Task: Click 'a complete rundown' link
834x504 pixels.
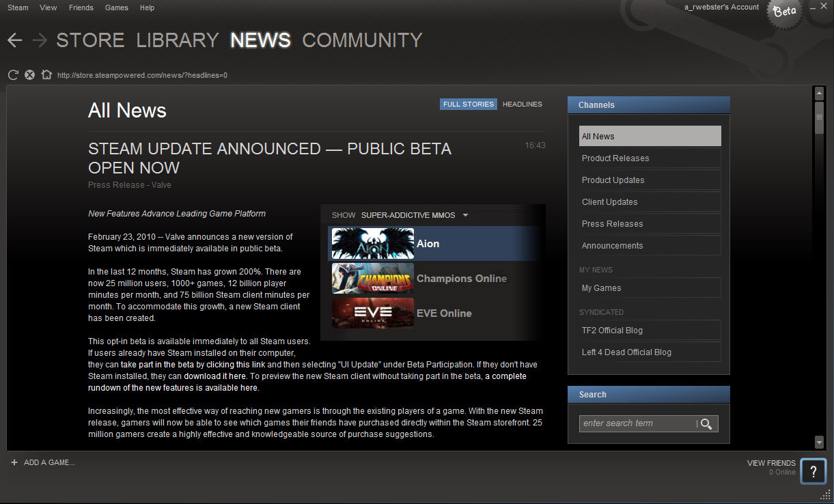Action: pyautogui.click(x=307, y=382)
